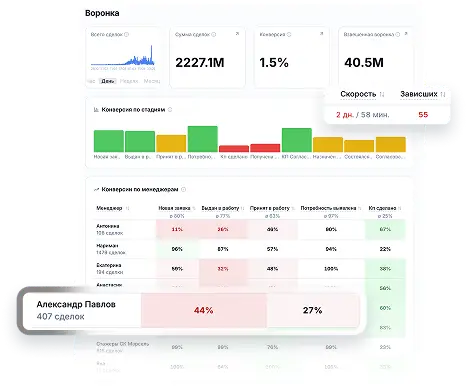Image resolution: width=468 pixels, height=389 pixels.
Task: Click Нариман's Новая заявка cell
Action: click(177, 249)
